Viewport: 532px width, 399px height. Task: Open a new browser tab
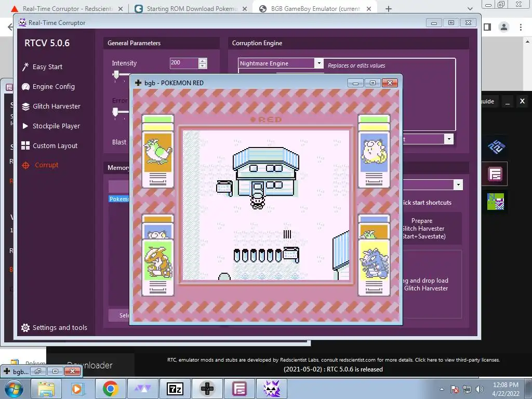[x=389, y=9]
